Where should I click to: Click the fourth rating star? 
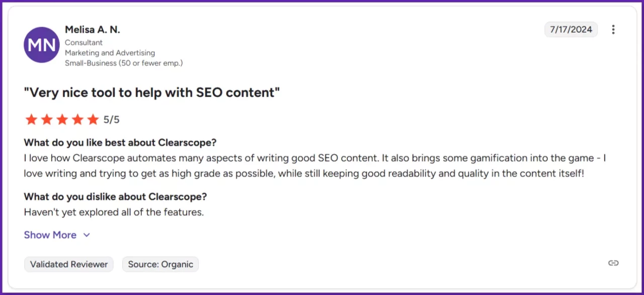tap(77, 119)
